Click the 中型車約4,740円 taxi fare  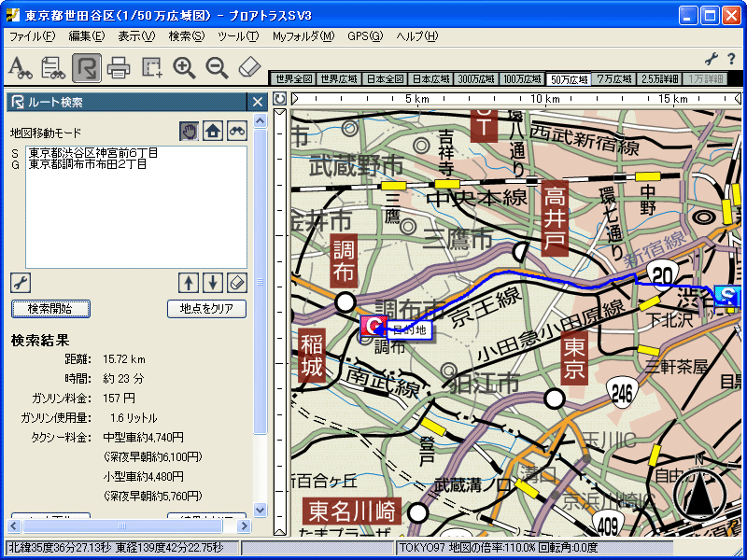144,437
